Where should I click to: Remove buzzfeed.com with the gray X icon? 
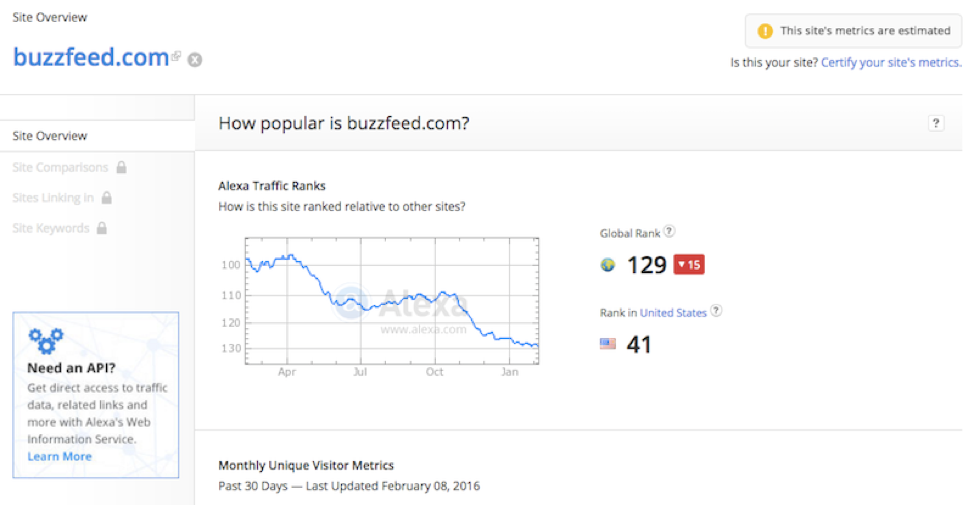tap(195, 60)
